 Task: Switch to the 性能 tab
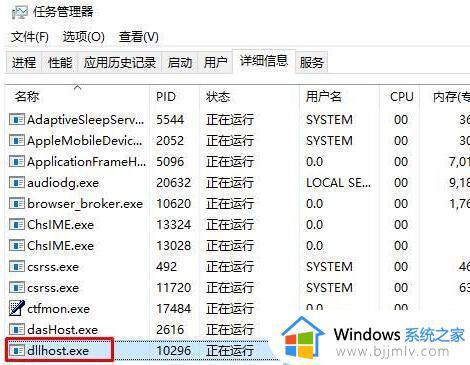(60, 62)
